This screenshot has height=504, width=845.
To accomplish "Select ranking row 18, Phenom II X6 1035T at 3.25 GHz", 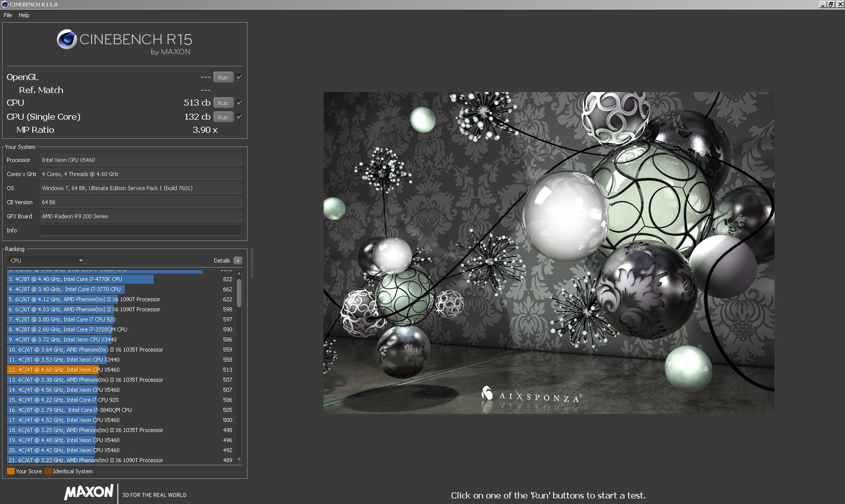I will pyautogui.click(x=121, y=430).
